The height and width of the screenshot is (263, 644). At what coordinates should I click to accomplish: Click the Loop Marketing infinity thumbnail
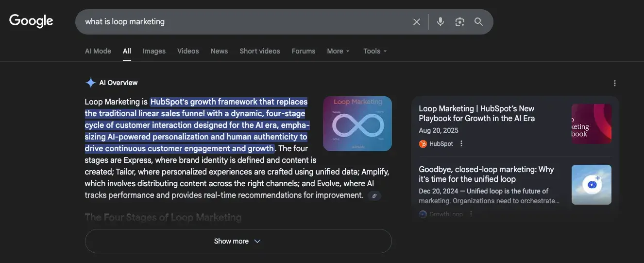pyautogui.click(x=357, y=123)
